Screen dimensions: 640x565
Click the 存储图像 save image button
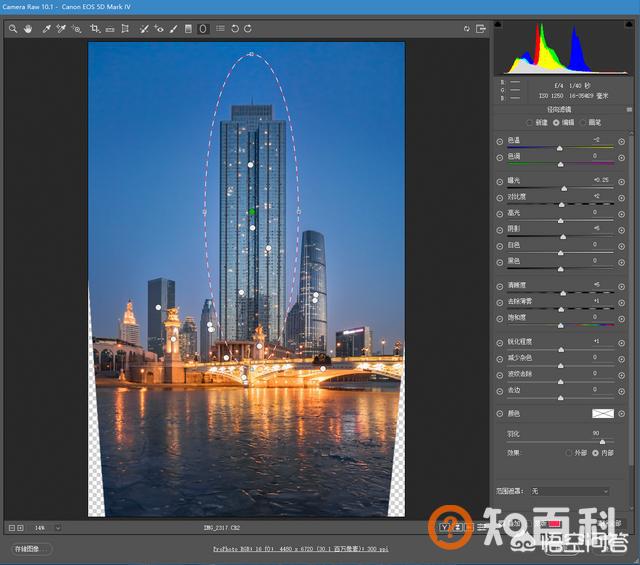click(31, 549)
